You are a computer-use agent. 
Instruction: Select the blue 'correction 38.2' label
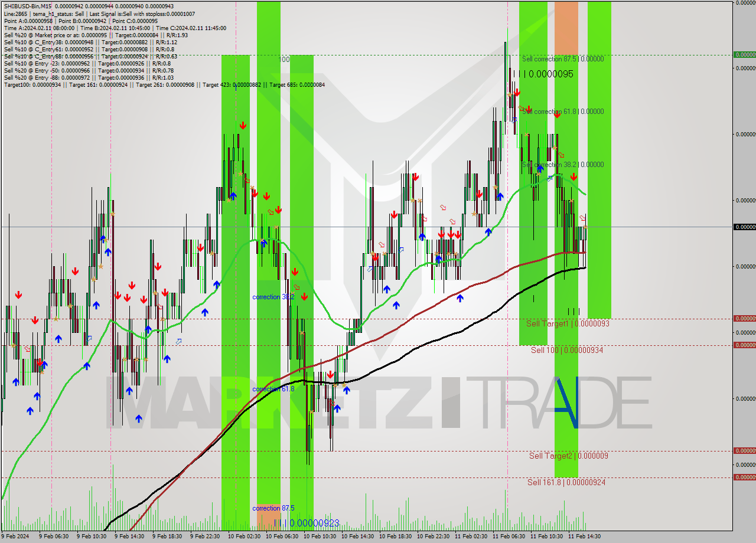pos(273,297)
